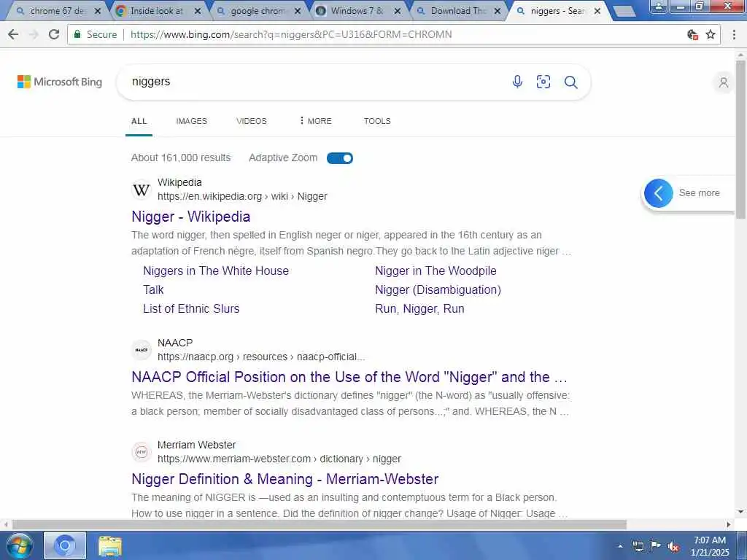
Task: Click the green Secure padlock icon
Action: 77,34
